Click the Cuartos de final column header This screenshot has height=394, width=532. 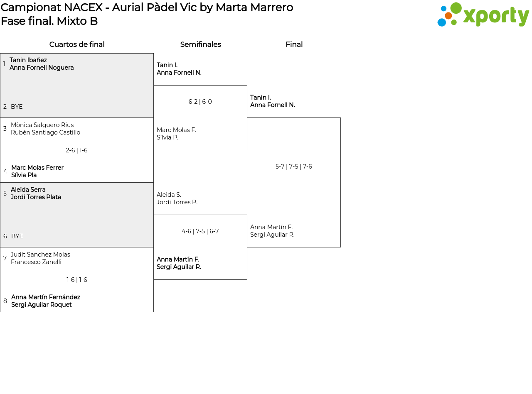(77, 44)
